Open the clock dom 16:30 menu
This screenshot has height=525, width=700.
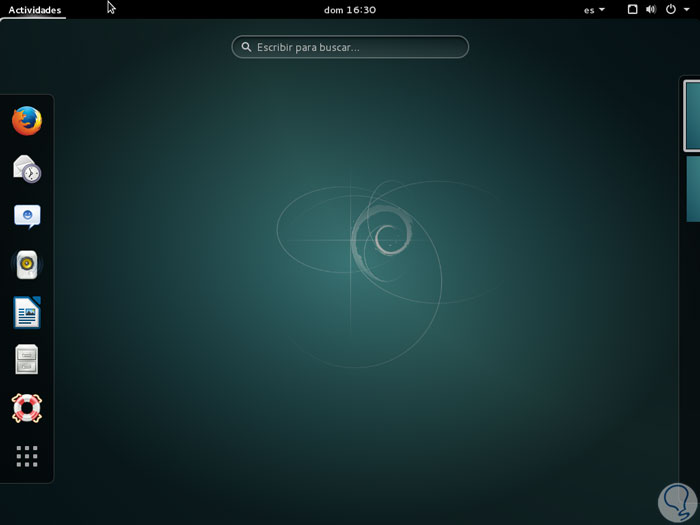click(x=350, y=10)
